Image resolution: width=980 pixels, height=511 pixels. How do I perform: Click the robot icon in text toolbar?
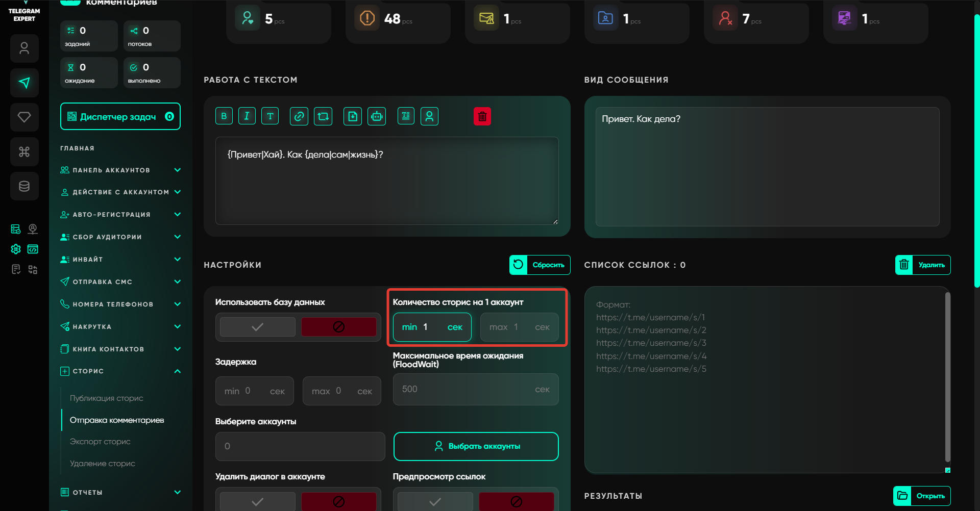point(377,116)
